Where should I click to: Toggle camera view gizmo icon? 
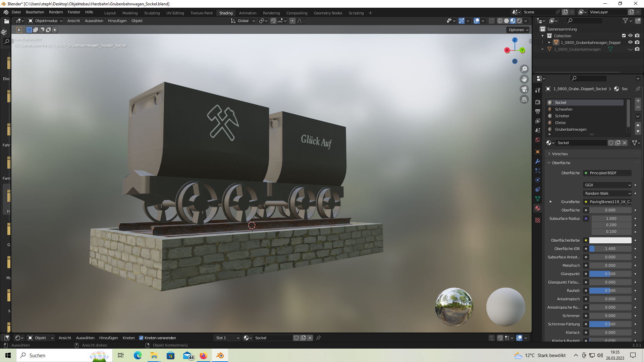coord(524,89)
